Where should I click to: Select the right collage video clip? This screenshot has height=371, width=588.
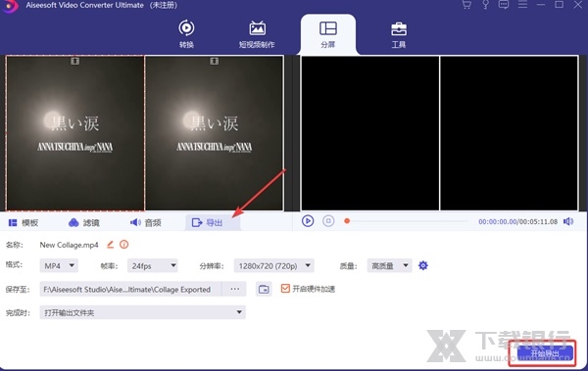point(214,133)
